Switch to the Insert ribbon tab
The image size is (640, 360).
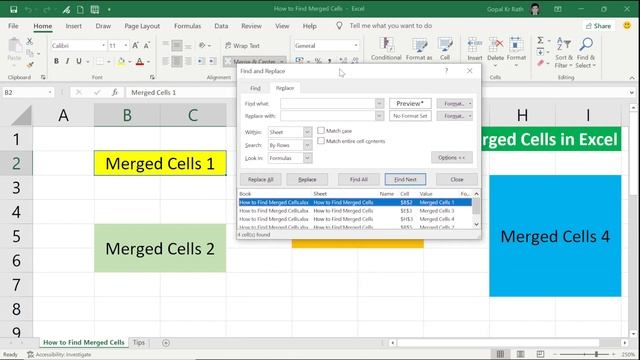click(73, 26)
